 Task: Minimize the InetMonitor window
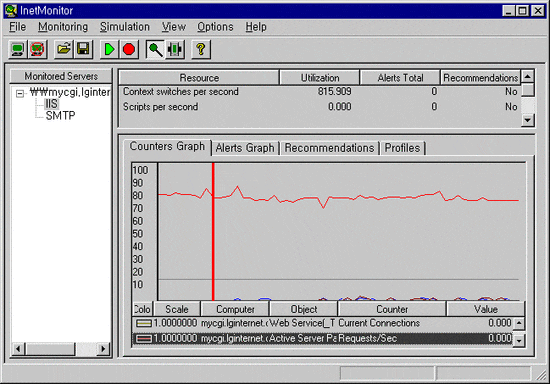(x=509, y=11)
